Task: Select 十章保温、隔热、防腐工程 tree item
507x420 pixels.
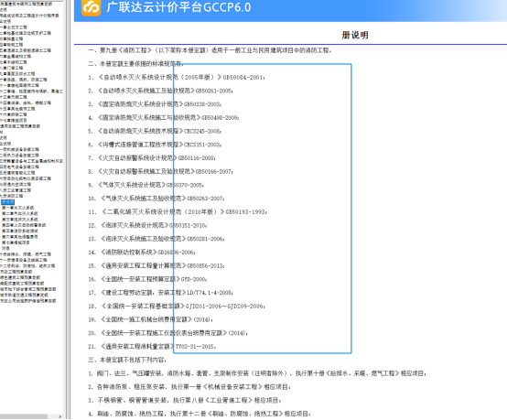Action: (24, 80)
